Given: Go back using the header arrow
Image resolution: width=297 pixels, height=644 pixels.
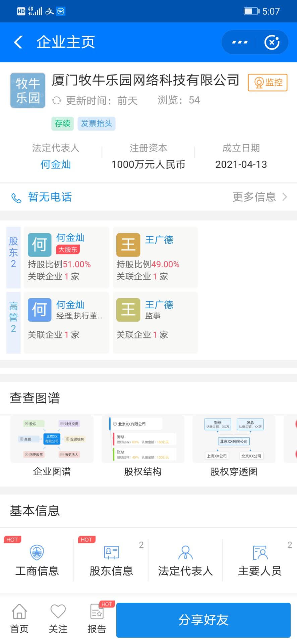Looking at the screenshot, I should [x=18, y=42].
